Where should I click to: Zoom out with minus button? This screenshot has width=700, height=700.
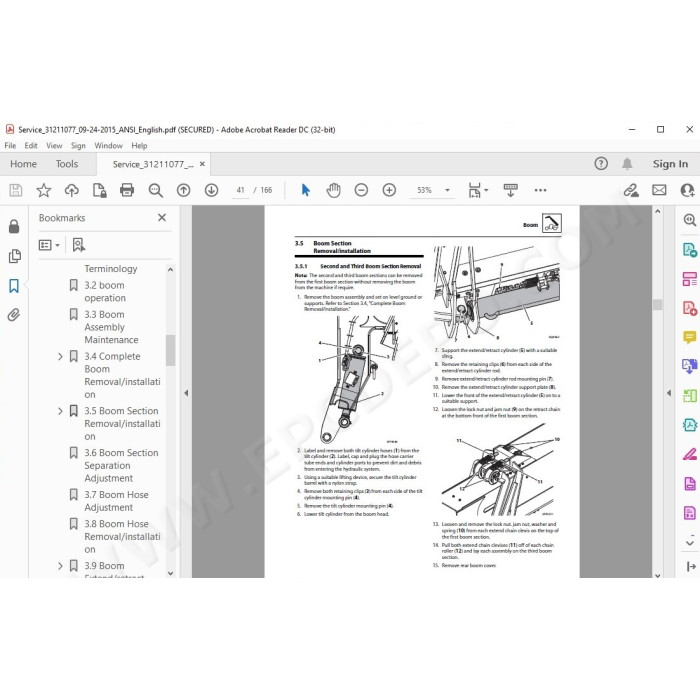(361, 190)
